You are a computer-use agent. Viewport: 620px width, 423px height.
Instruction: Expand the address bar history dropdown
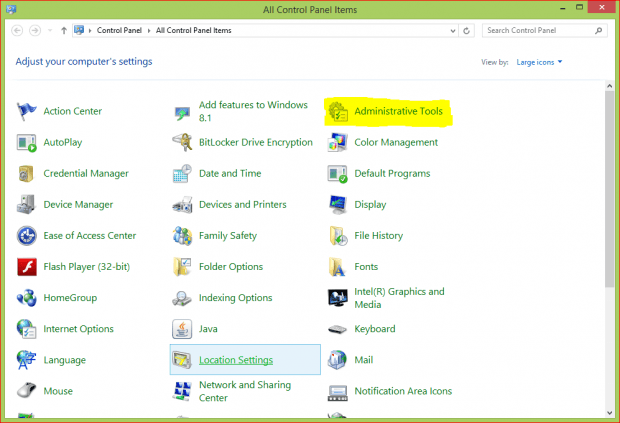pos(453,30)
